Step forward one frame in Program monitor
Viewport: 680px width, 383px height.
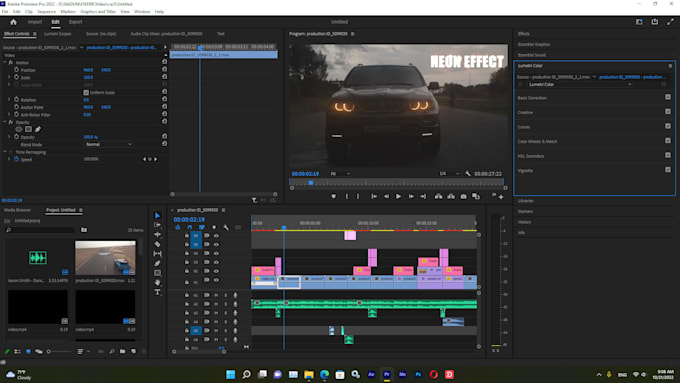(x=411, y=196)
